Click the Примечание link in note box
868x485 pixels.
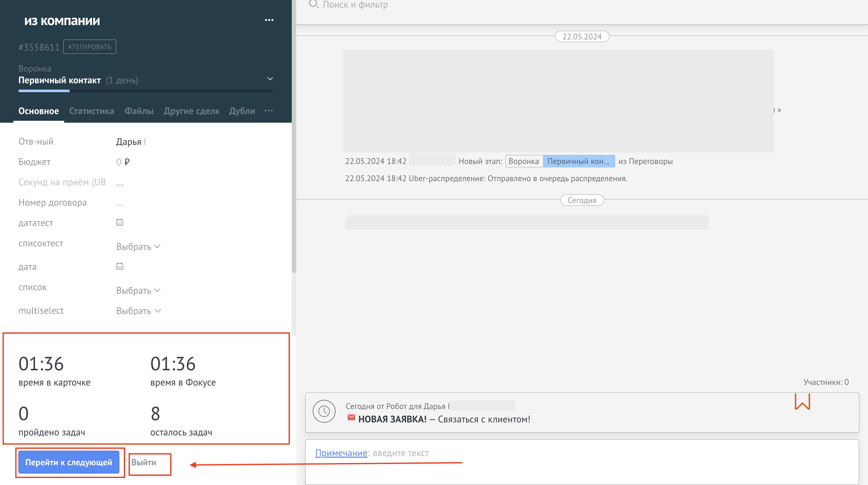[x=341, y=453]
